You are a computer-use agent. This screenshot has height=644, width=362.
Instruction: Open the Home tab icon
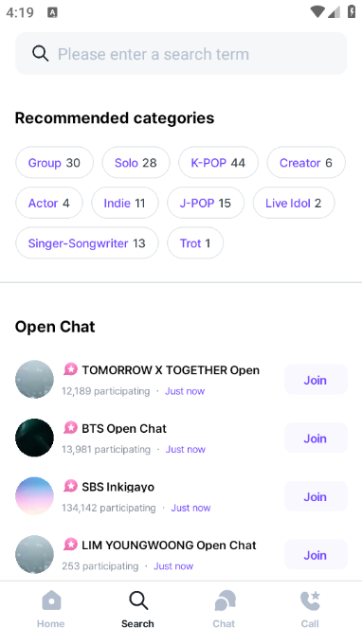click(51, 600)
